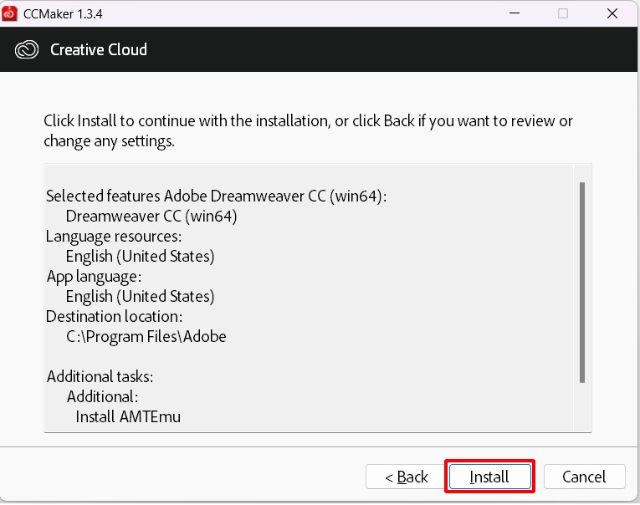The height and width of the screenshot is (505, 640).
Task: Click the greyed-out maximize button
Action: click(x=563, y=13)
